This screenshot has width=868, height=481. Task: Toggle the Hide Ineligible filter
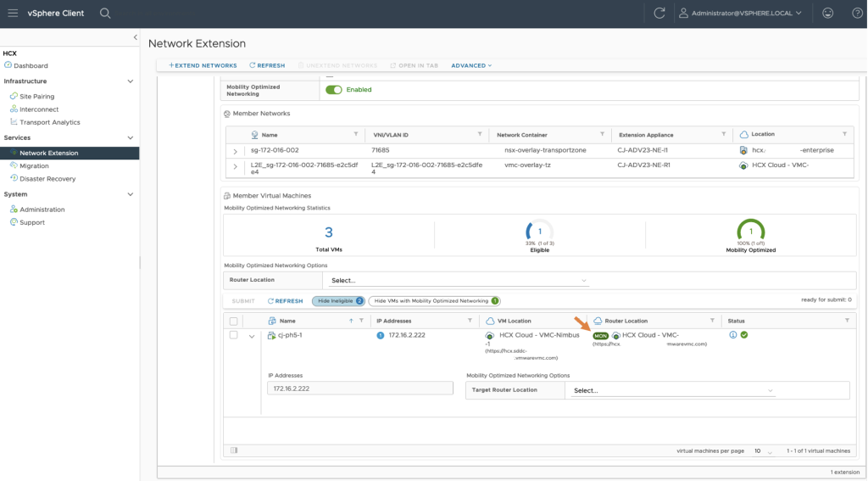(337, 300)
